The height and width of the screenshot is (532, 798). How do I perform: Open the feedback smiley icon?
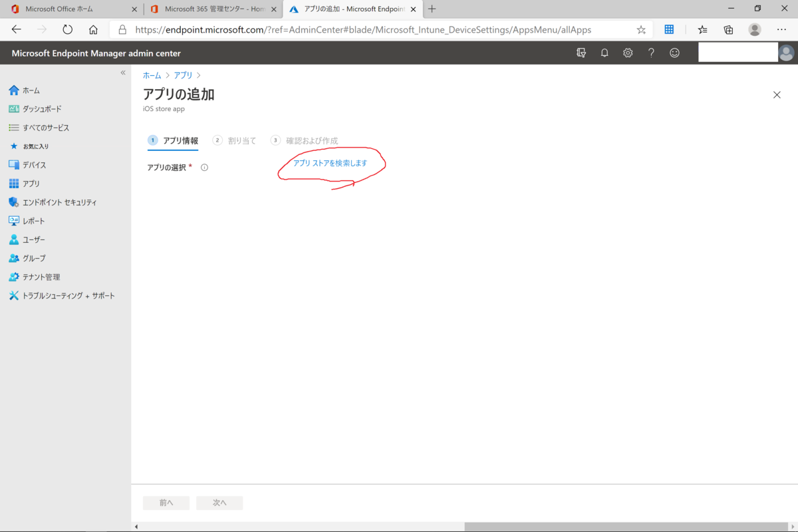674,53
